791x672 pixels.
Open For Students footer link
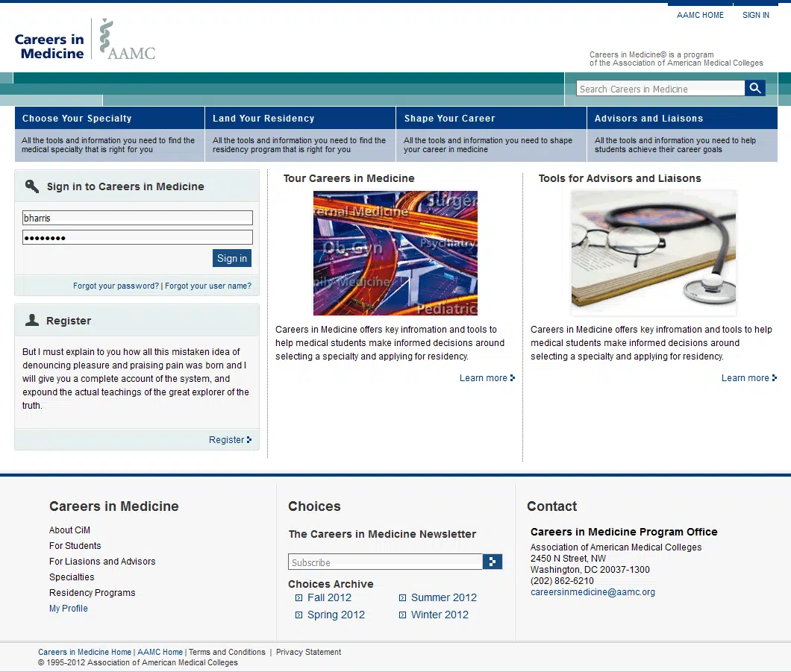point(75,545)
